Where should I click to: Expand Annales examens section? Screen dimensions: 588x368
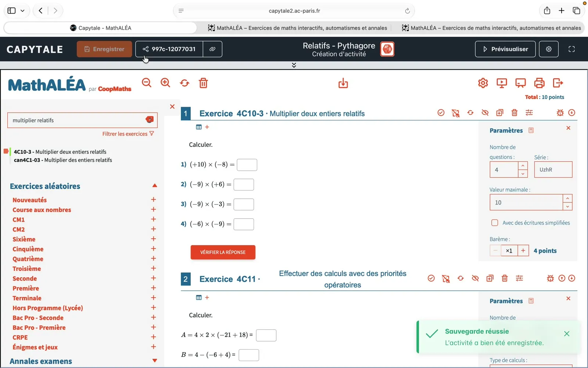coord(155,361)
